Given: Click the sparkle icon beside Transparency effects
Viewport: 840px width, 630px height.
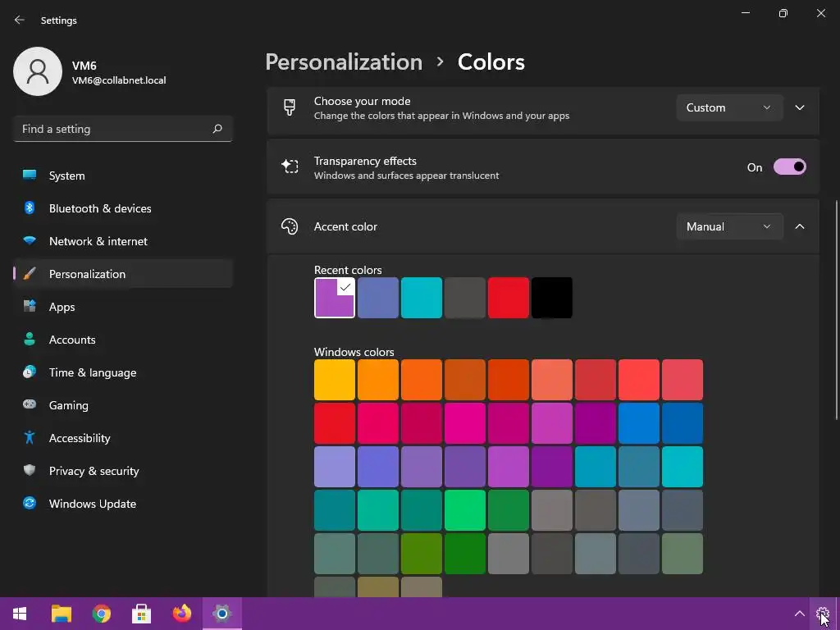Looking at the screenshot, I should tap(290, 167).
